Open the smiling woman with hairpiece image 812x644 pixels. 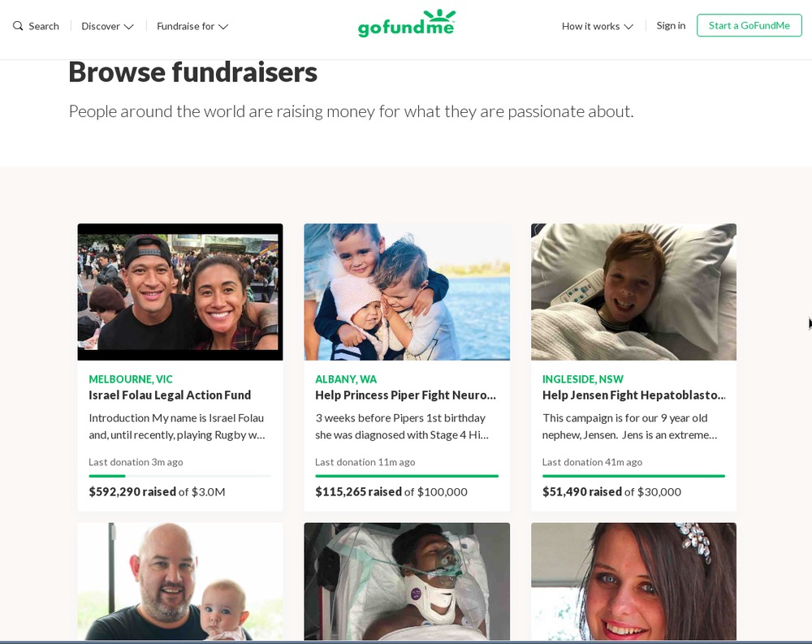[x=633, y=581]
